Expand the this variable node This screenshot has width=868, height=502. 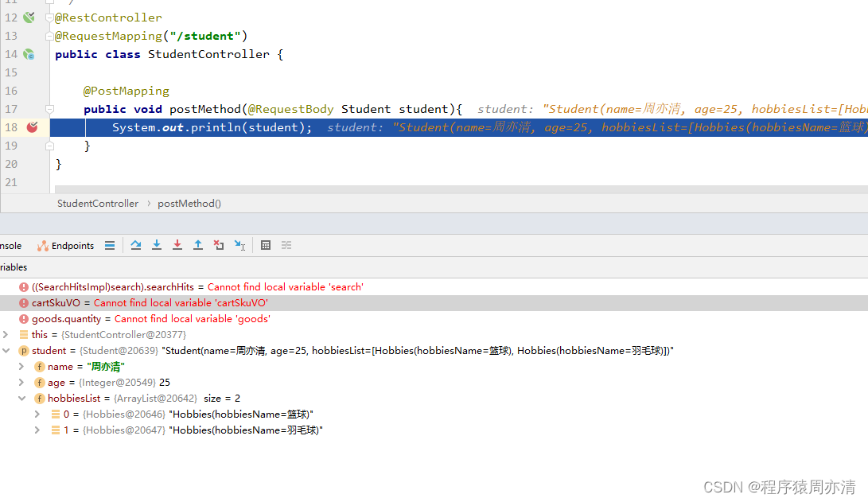(6, 334)
